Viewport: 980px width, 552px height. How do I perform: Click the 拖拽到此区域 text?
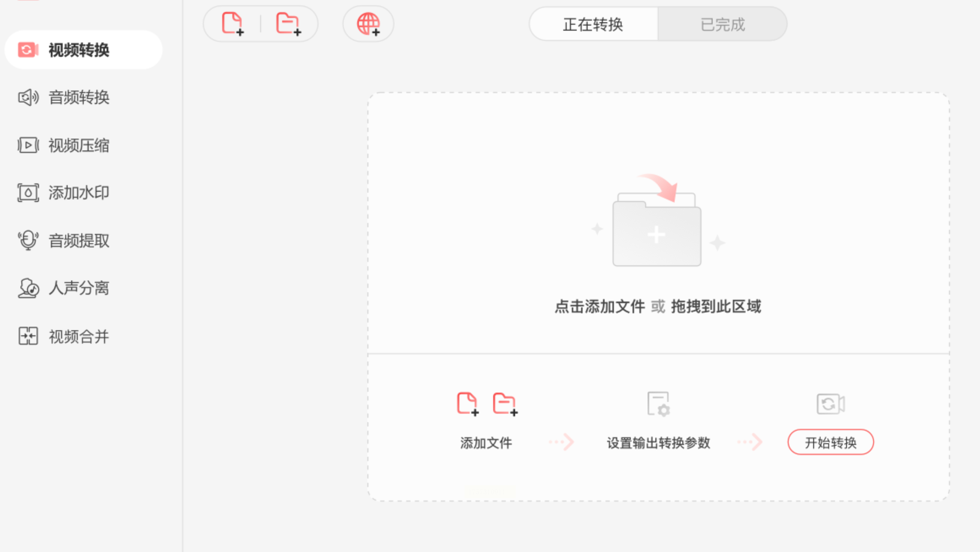pyautogui.click(x=716, y=306)
